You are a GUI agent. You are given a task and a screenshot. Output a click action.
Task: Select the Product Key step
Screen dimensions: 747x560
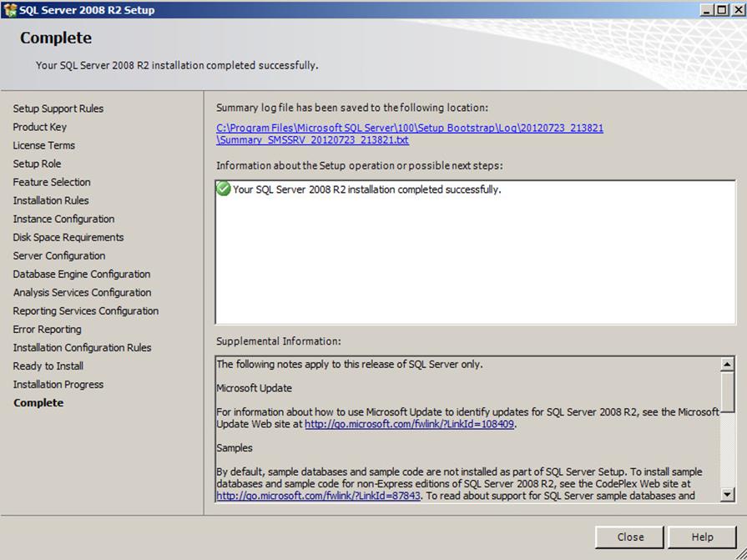pos(40,127)
